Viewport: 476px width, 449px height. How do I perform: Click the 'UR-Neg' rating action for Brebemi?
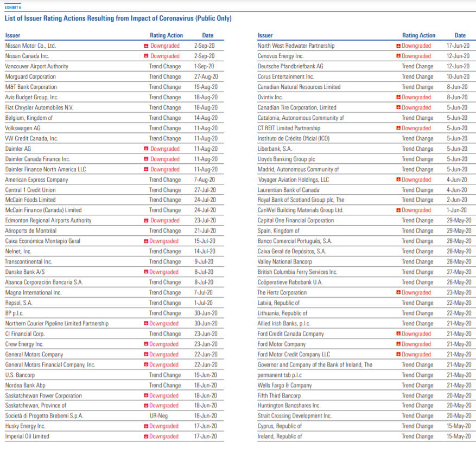[x=158, y=416]
